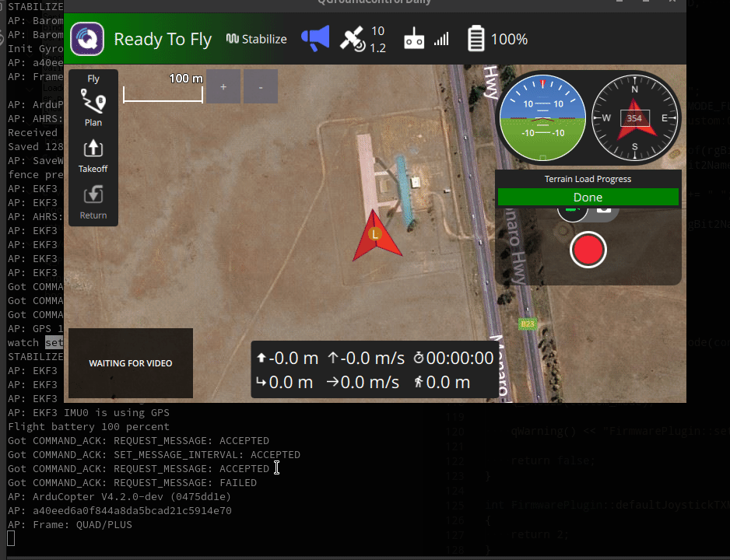Click the terminal prompt cursor block
This screenshot has width=730, height=560.
(x=11, y=538)
